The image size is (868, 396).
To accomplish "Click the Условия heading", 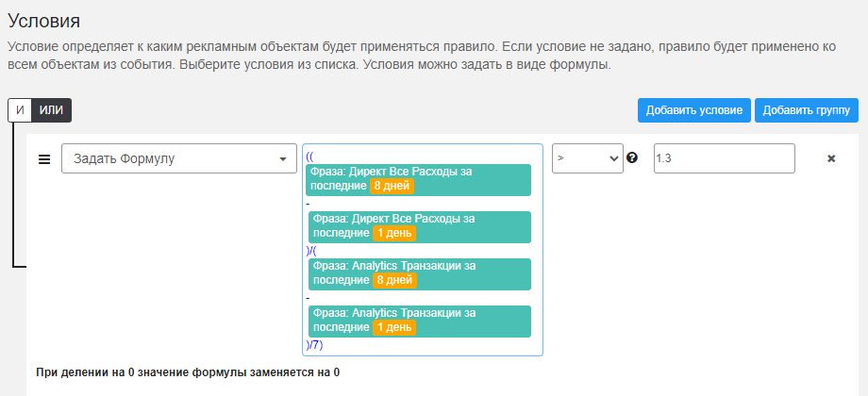I will click(44, 21).
